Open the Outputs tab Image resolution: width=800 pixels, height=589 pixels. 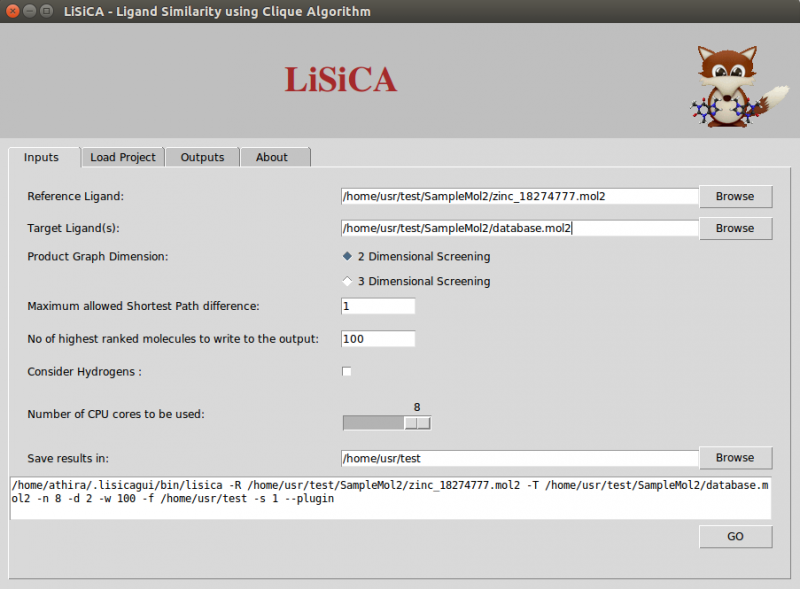tap(202, 157)
